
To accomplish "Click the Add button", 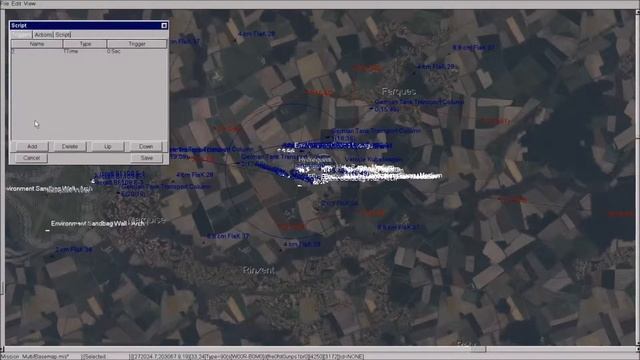I will 32,146.
